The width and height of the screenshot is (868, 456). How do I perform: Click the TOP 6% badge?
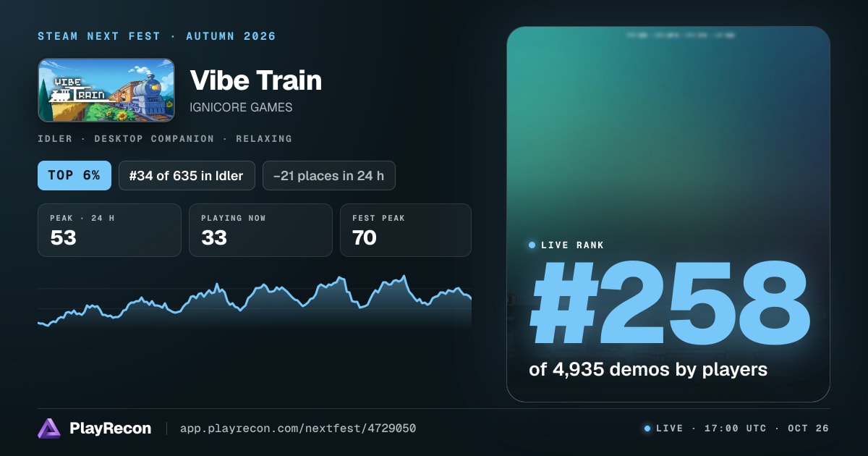[75, 176]
